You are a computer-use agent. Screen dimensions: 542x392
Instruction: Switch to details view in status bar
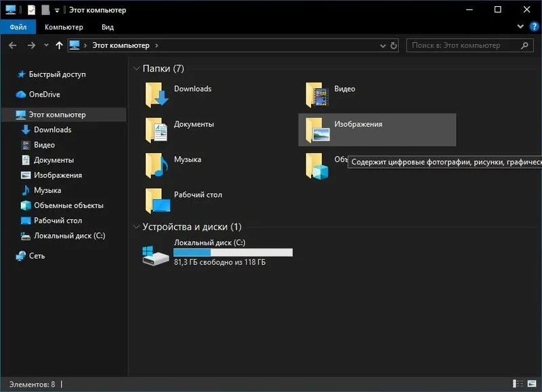[x=518, y=383]
